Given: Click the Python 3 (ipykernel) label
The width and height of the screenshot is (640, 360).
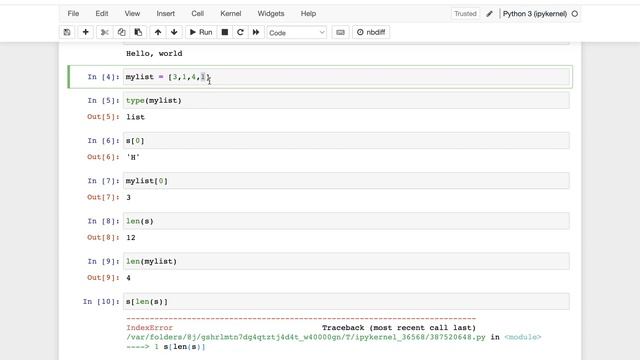Looking at the screenshot, I should (x=535, y=13).
